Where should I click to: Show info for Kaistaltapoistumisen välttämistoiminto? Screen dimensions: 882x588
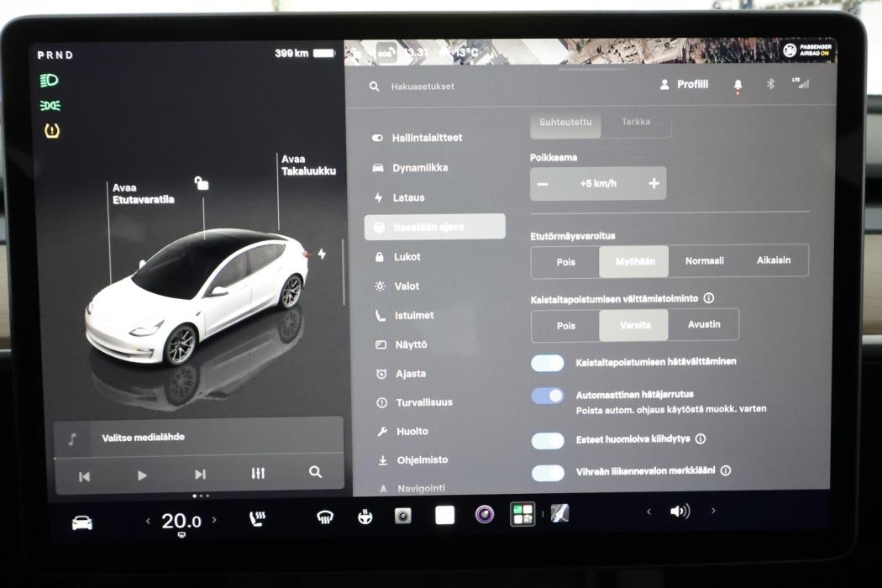709,298
